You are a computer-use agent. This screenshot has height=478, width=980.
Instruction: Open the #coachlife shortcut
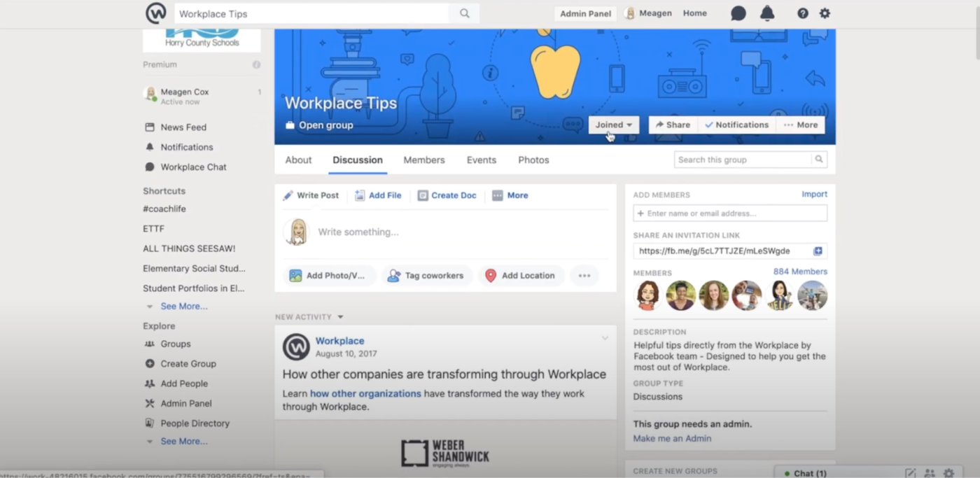[164, 209]
